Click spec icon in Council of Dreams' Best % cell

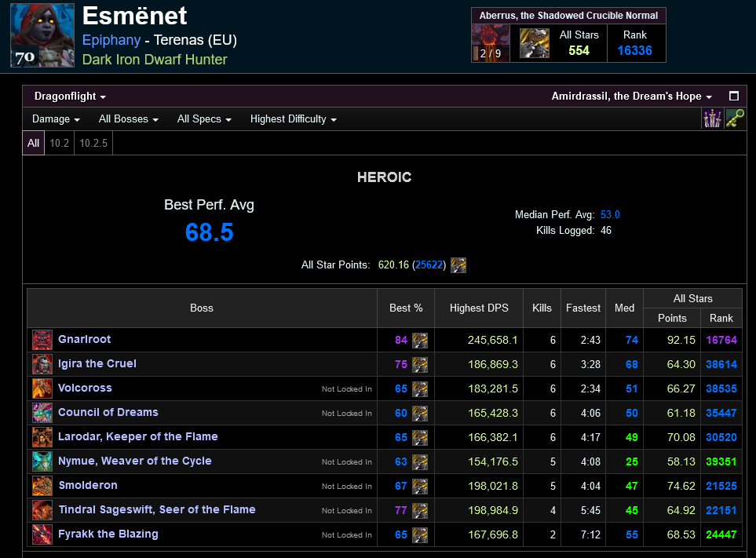pos(420,414)
